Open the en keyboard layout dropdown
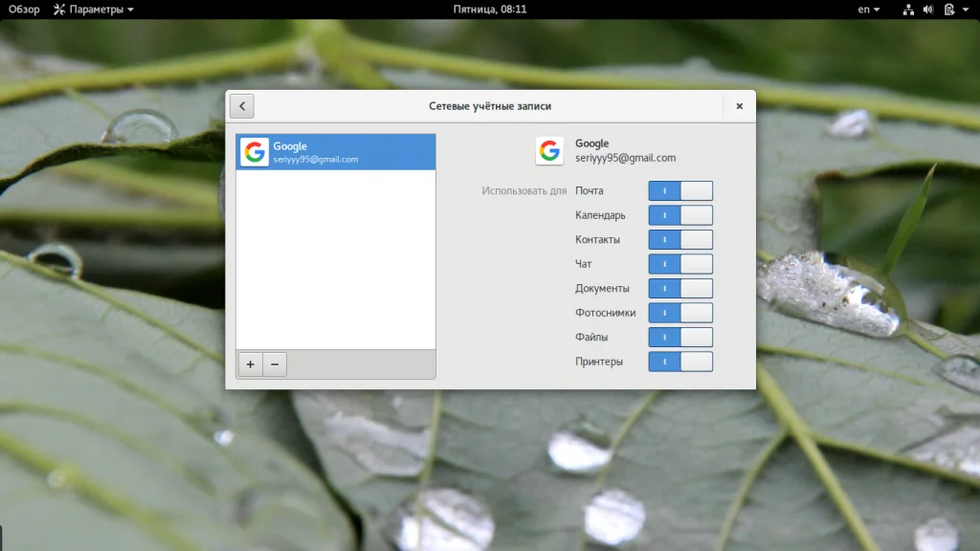980x551 pixels. [869, 10]
